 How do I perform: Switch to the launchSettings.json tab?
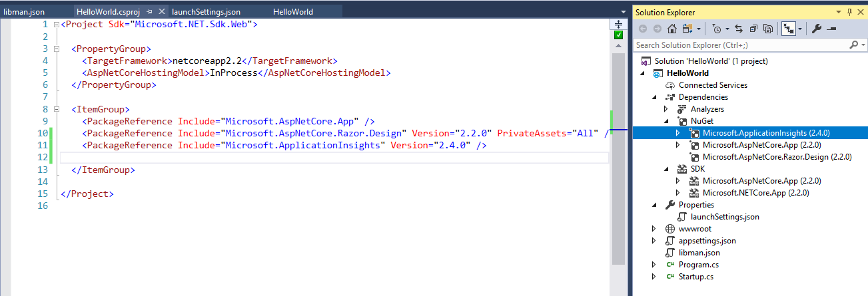[x=206, y=12]
